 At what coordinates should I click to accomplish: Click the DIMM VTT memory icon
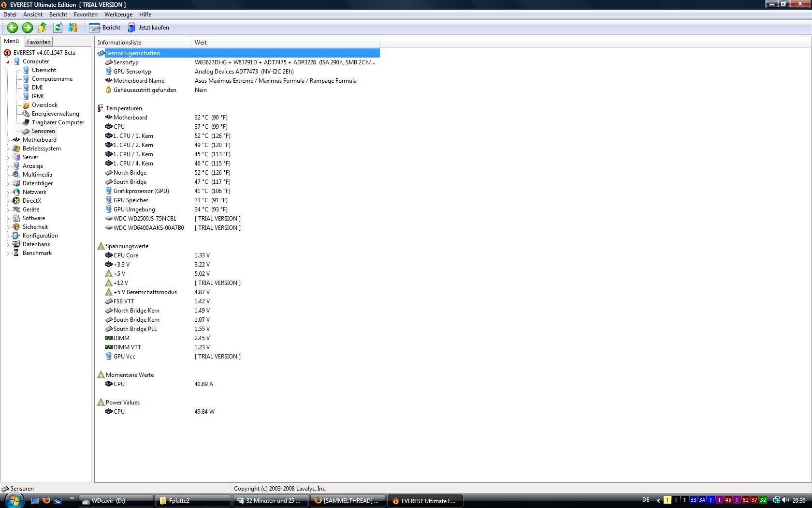(109, 347)
